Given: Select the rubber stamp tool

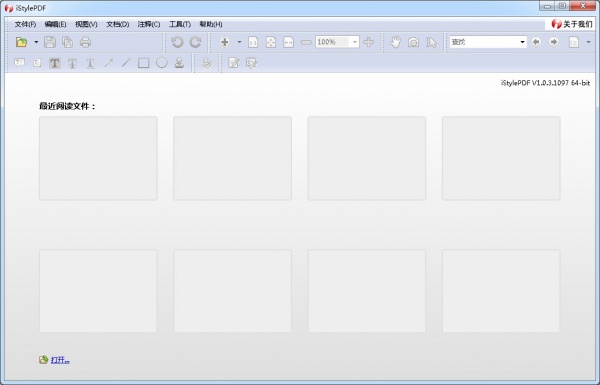Looking at the screenshot, I should (x=179, y=63).
